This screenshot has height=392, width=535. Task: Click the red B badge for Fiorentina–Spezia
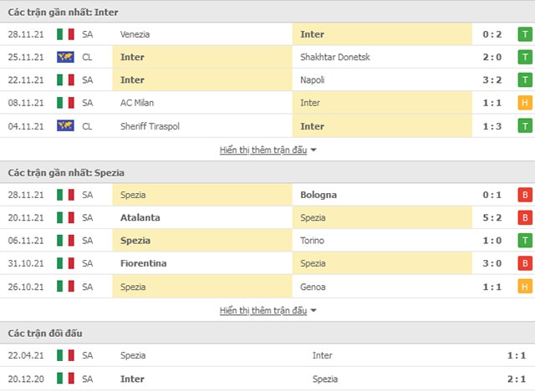pos(525,263)
